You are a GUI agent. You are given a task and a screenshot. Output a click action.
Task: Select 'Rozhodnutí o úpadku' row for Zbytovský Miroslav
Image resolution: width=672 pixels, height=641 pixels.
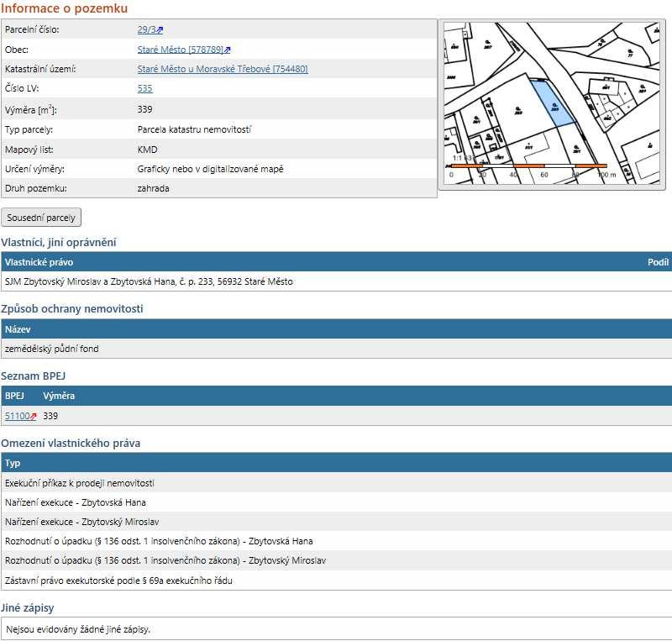pyautogui.click(x=336, y=560)
